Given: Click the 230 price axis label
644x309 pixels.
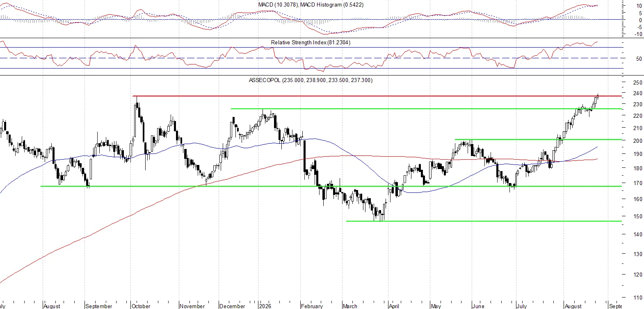Looking at the screenshot, I should tap(638, 105).
